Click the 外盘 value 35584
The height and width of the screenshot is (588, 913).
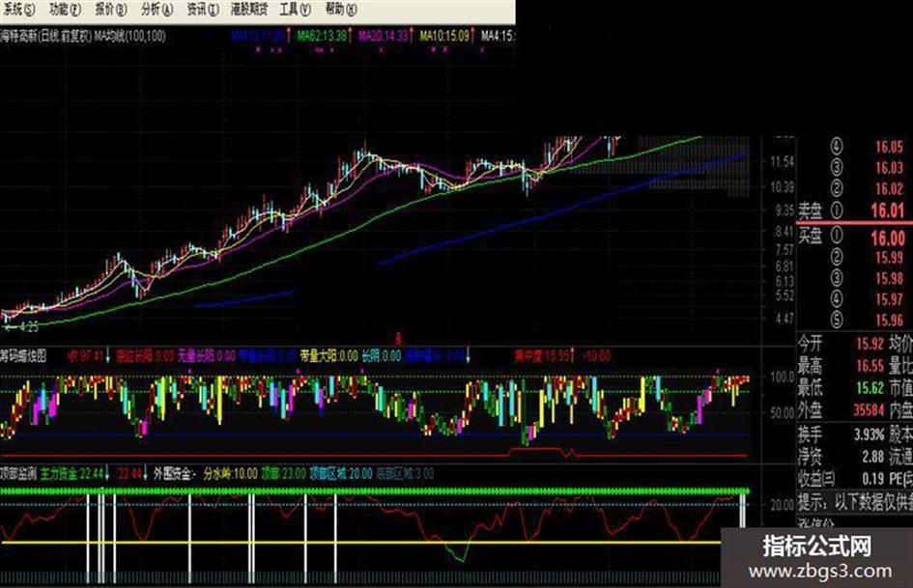pyautogui.click(x=869, y=409)
